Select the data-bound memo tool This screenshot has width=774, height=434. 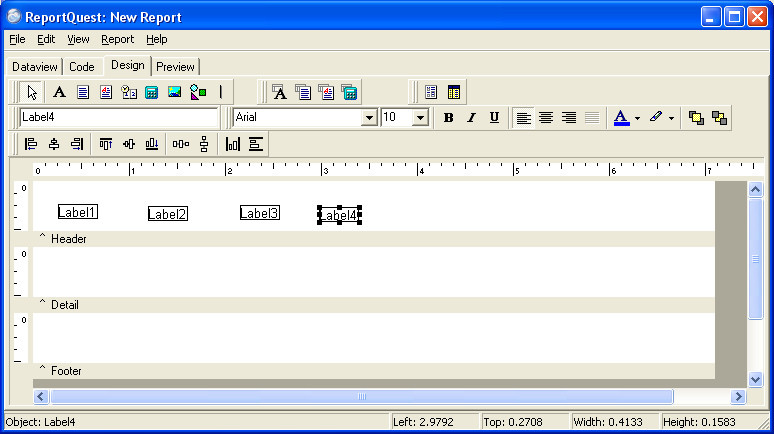pyautogui.click(x=303, y=92)
